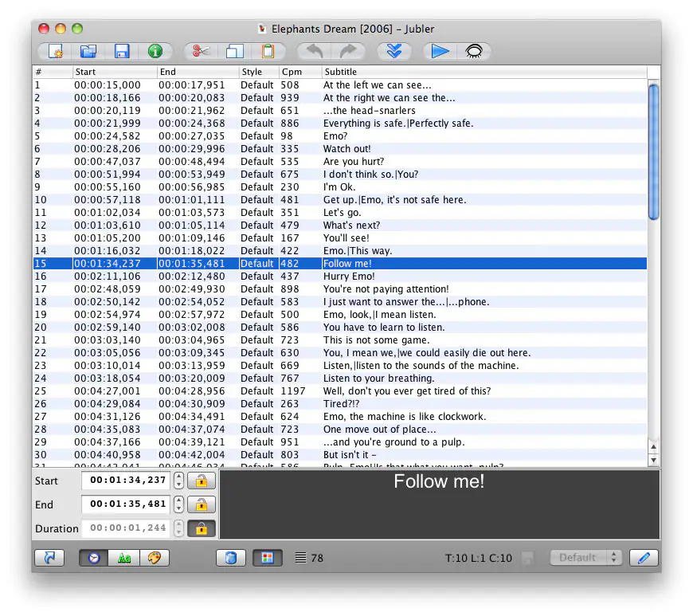Copy selected subtitles using toolbar icon

pos(234,51)
